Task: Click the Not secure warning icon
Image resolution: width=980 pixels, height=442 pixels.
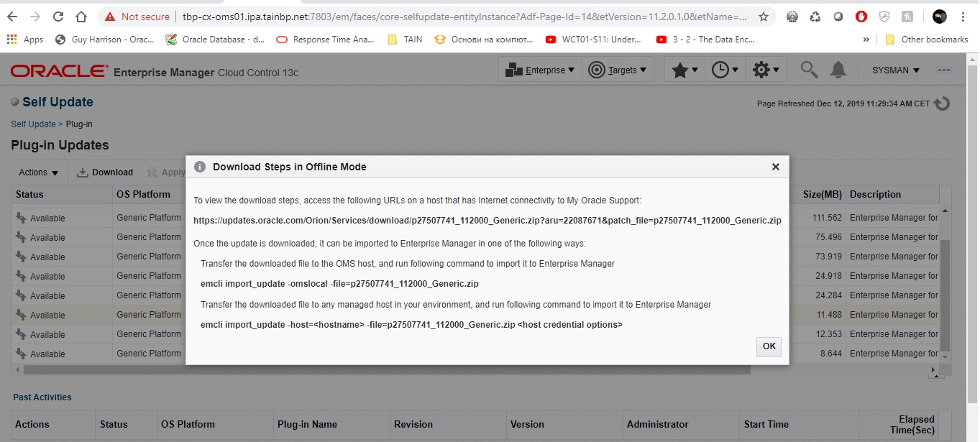Action: point(110,17)
